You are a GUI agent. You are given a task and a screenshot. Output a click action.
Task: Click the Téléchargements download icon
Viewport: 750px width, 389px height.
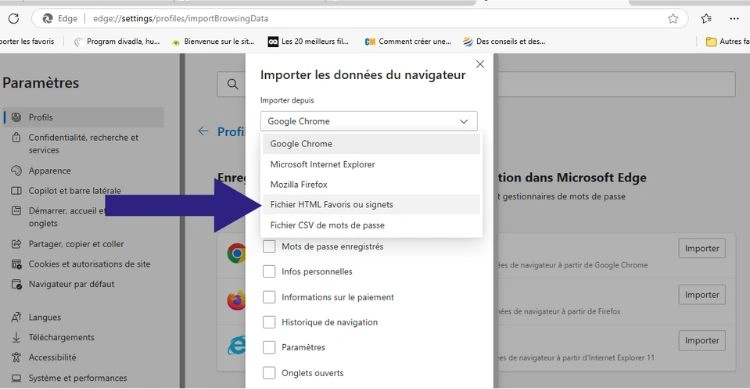tap(16, 337)
